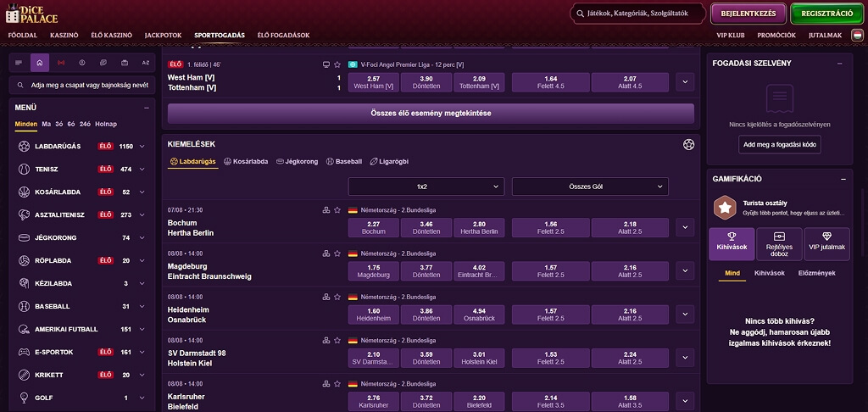Bet on Felett 2.5 odds 1.53
The width and height of the screenshot is (868, 412).
[x=550, y=358]
